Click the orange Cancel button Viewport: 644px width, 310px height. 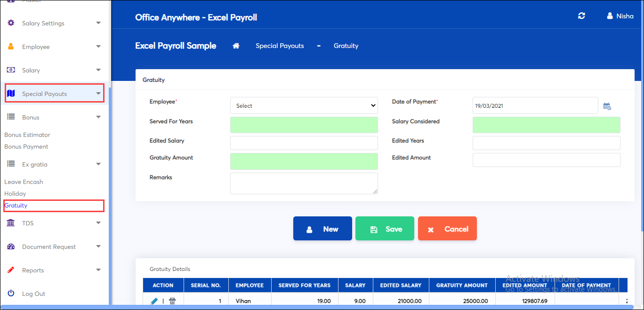coord(447,229)
